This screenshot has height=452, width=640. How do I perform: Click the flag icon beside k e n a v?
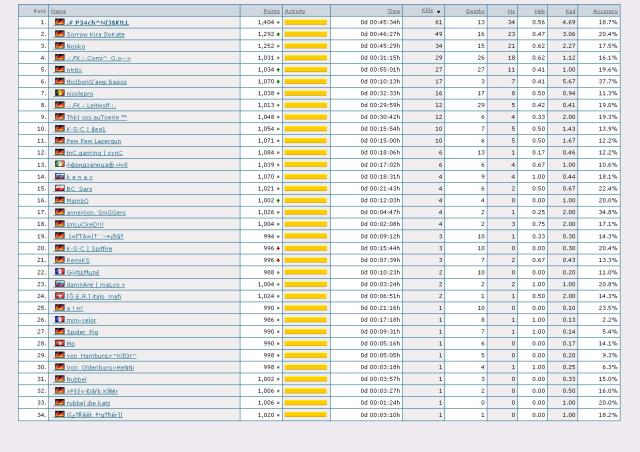[x=59, y=176]
